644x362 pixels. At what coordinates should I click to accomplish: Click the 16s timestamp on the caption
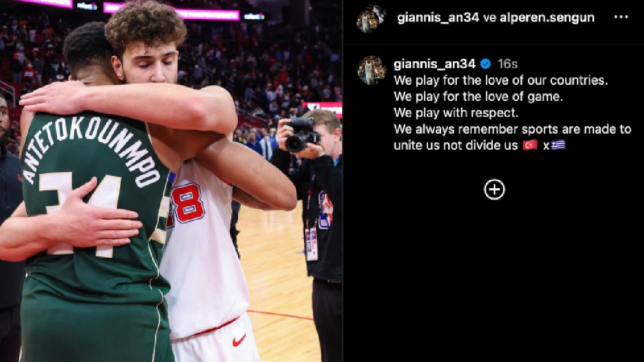tap(507, 64)
